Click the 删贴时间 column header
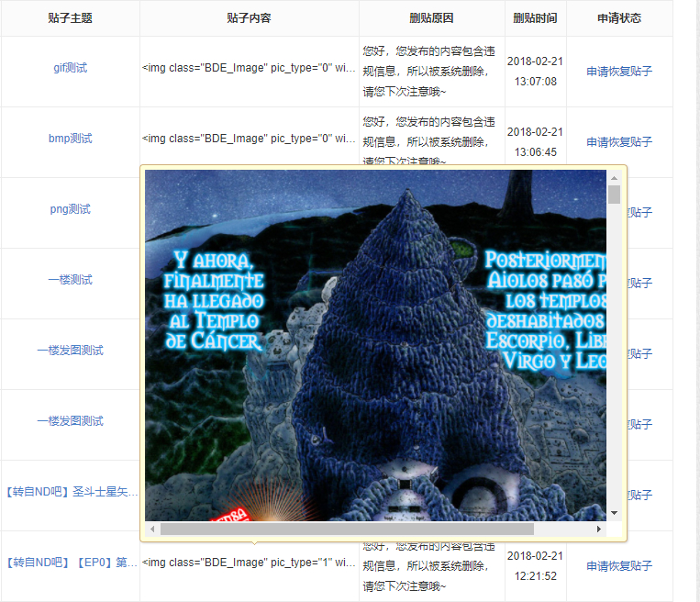 pos(535,18)
